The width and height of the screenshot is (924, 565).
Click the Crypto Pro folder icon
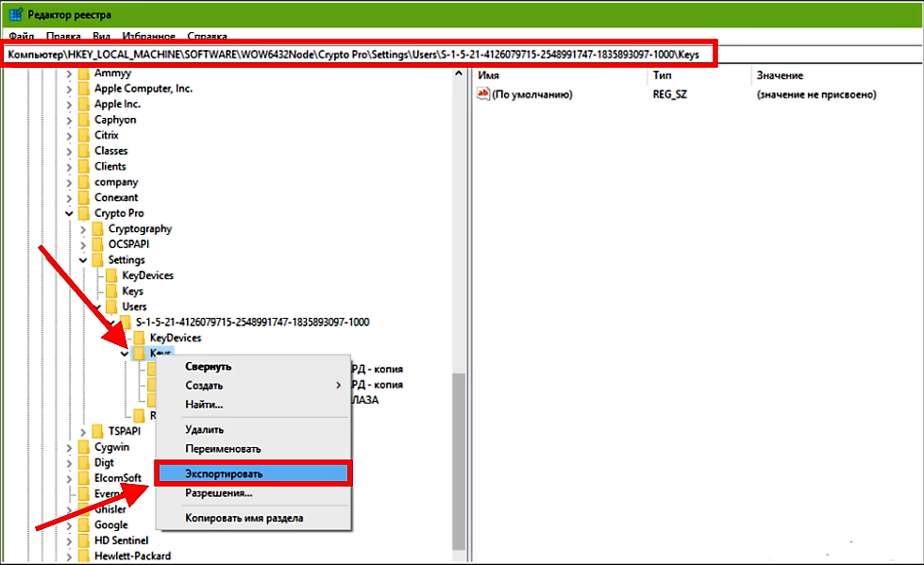83,213
